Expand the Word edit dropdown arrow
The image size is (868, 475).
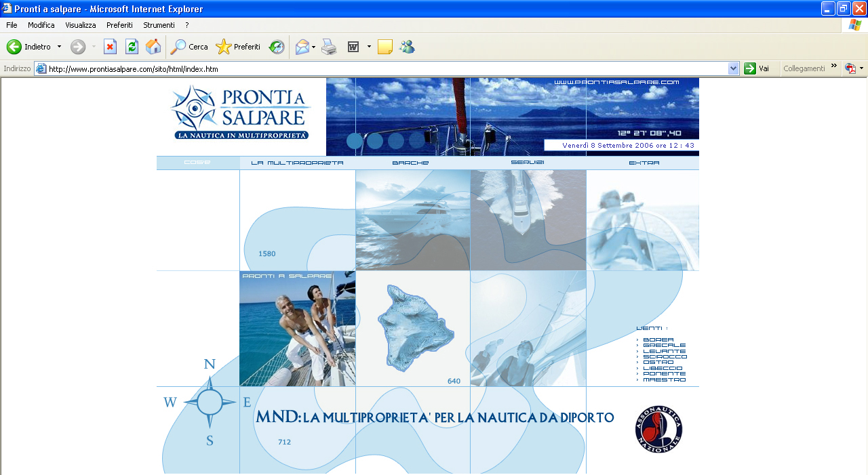coord(369,47)
